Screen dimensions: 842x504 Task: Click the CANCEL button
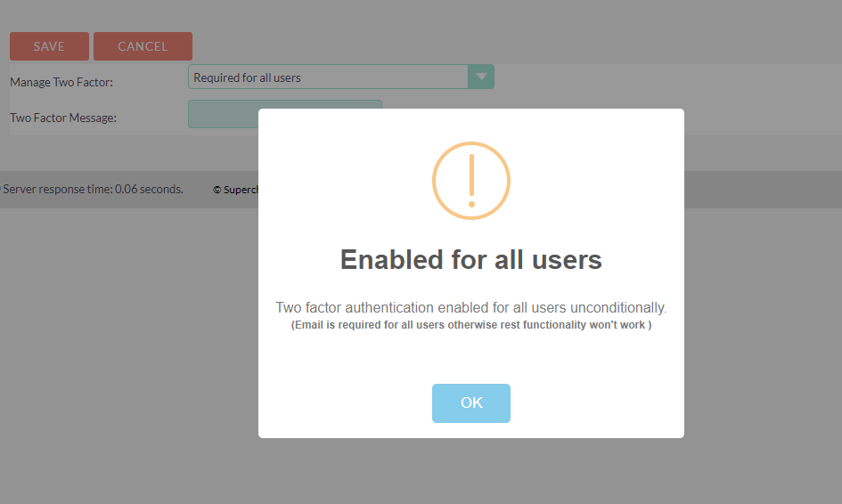coord(143,46)
